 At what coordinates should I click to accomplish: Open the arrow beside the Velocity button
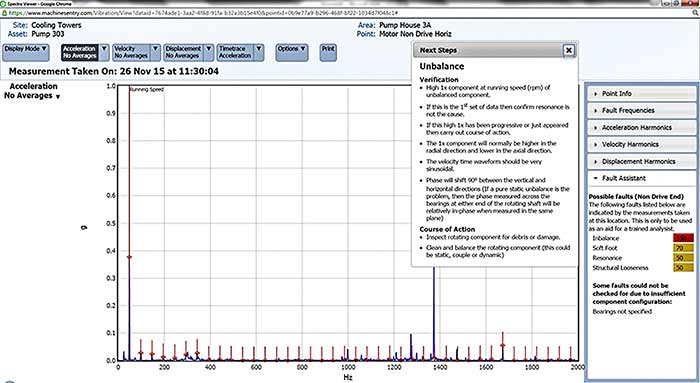pos(155,52)
